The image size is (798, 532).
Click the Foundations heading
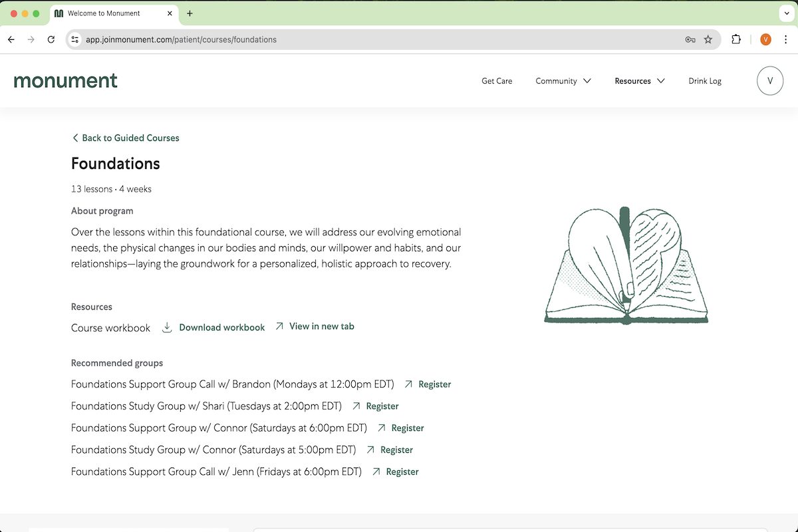(x=116, y=164)
